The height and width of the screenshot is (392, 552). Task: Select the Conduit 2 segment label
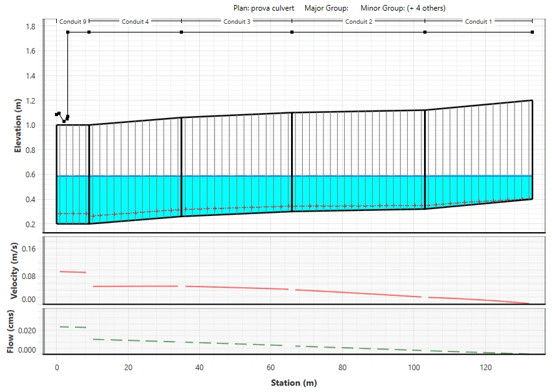click(358, 22)
